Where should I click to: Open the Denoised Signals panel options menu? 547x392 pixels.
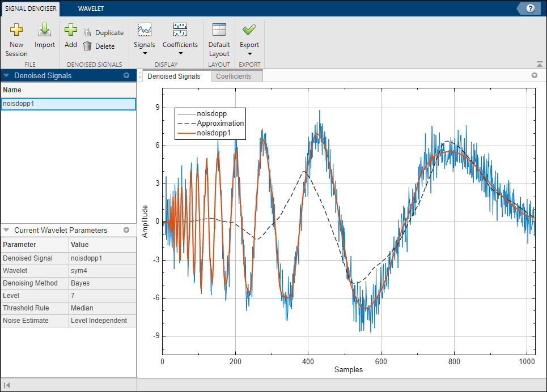point(126,75)
